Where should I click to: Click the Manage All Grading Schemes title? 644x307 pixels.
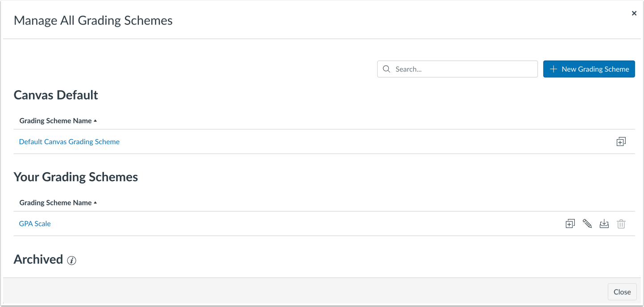[93, 21]
